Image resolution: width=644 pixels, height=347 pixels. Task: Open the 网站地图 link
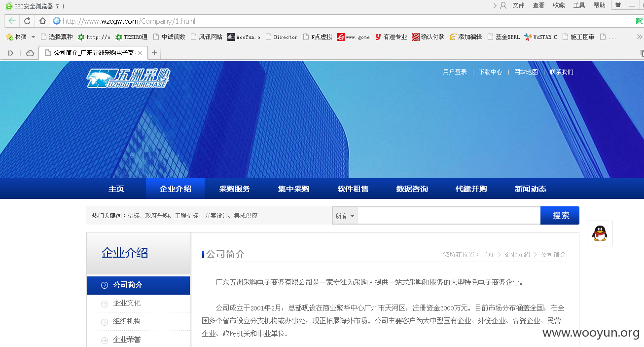pyautogui.click(x=526, y=72)
